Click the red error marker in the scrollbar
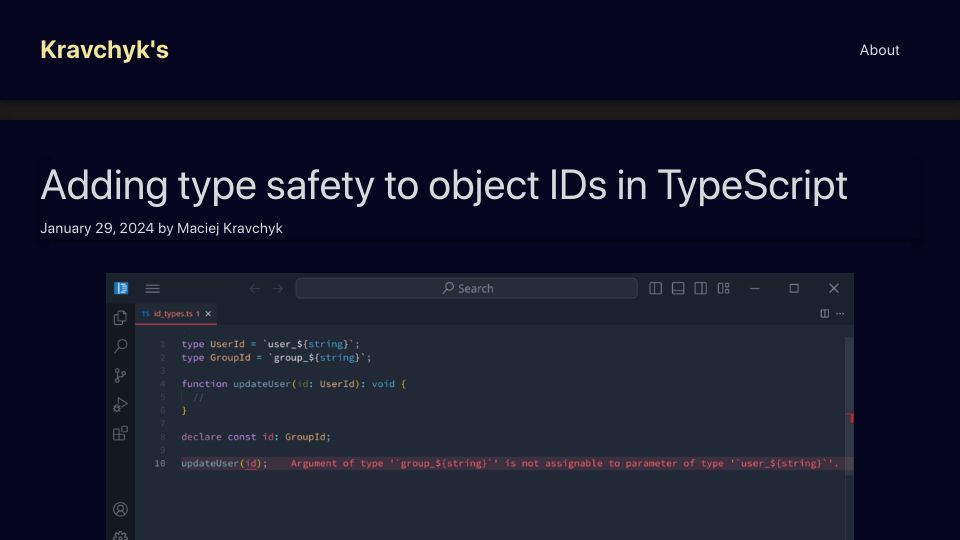The image size is (960, 540). (851, 418)
